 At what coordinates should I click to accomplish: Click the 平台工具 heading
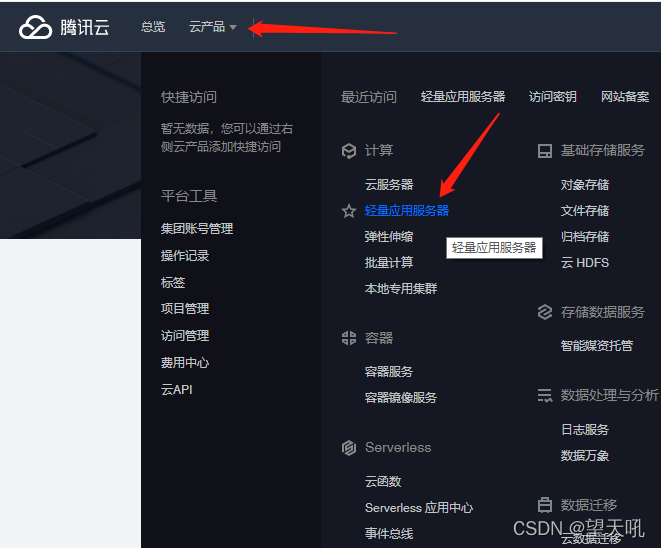189,196
